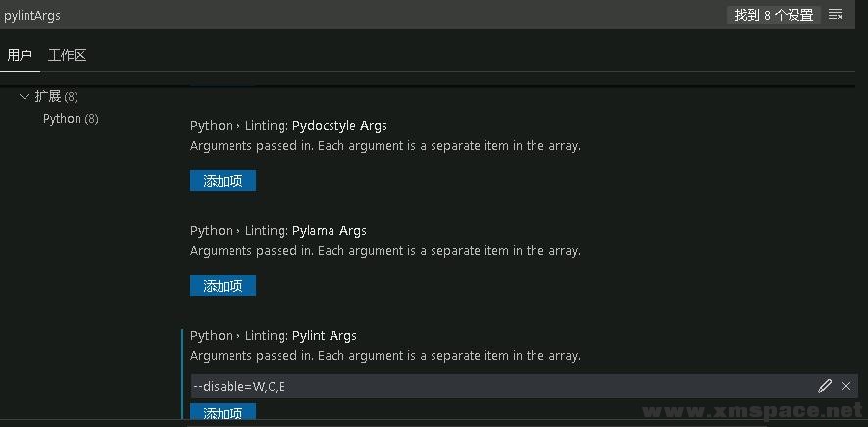Switch to the 用户 tab
The width and height of the screenshot is (868, 427).
20,55
